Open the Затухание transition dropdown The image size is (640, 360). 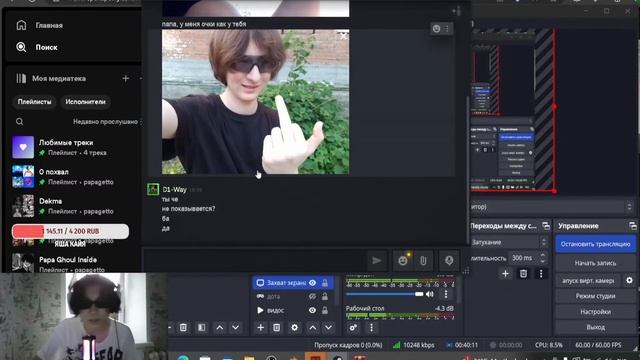point(509,242)
